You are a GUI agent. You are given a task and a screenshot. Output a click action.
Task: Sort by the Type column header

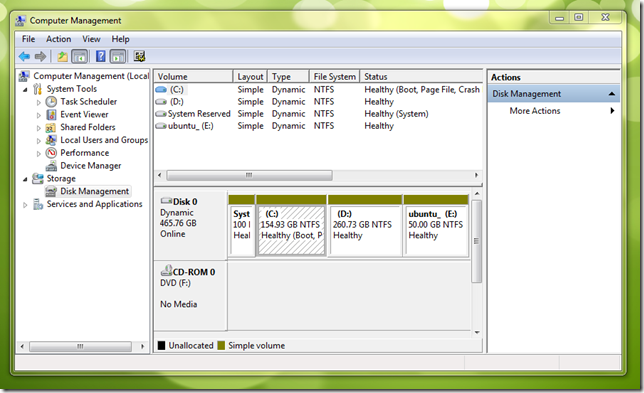coord(288,76)
